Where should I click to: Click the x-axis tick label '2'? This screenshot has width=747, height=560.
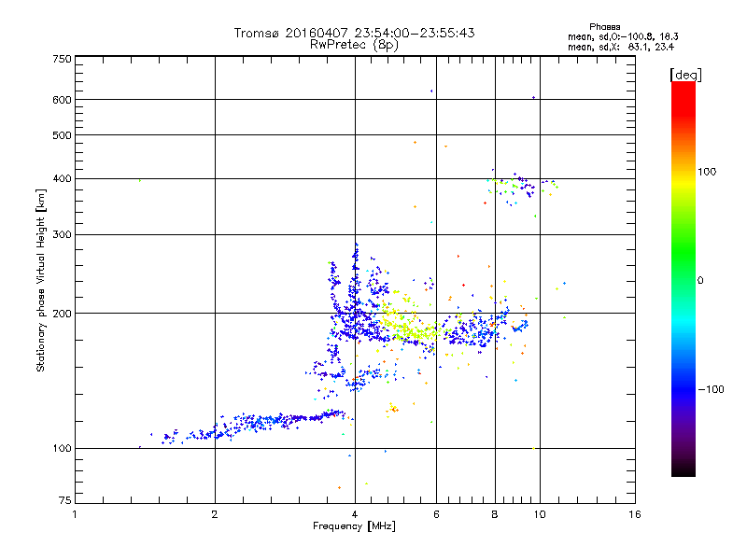215,514
